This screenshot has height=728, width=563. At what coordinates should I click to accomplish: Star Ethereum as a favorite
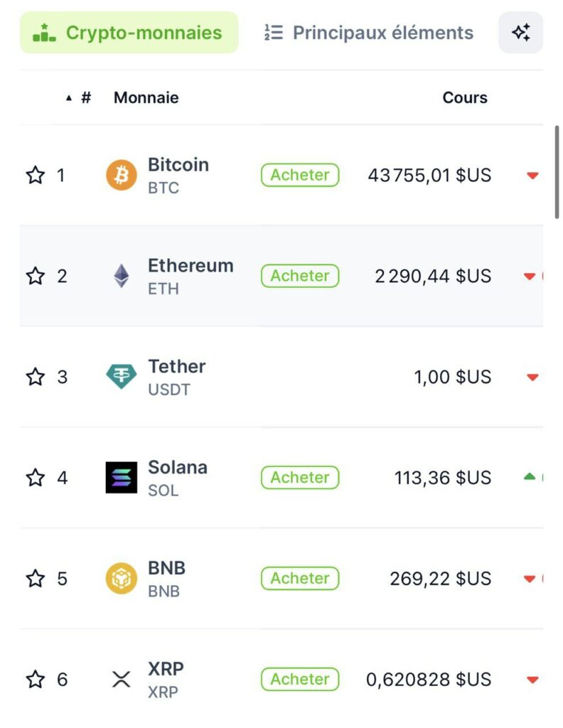pyautogui.click(x=36, y=276)
